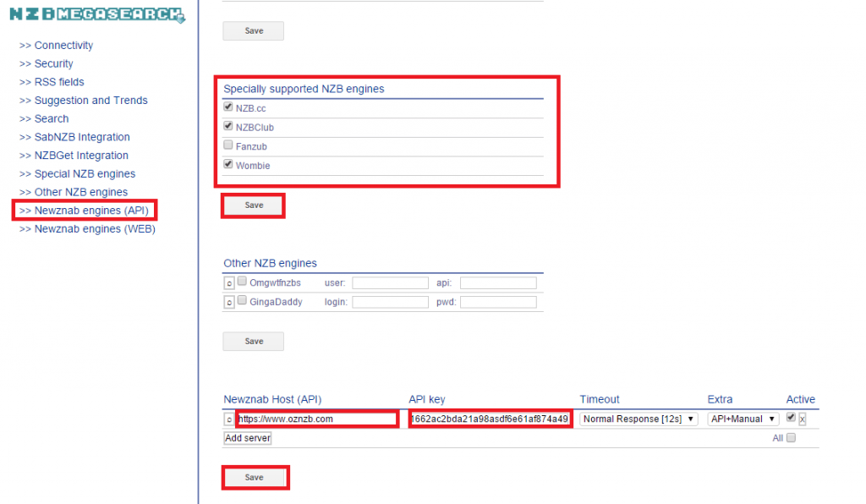Click the API key input field
Image resolution: width=866 pixels, height=504 pixels.
[x=490, y=418]
